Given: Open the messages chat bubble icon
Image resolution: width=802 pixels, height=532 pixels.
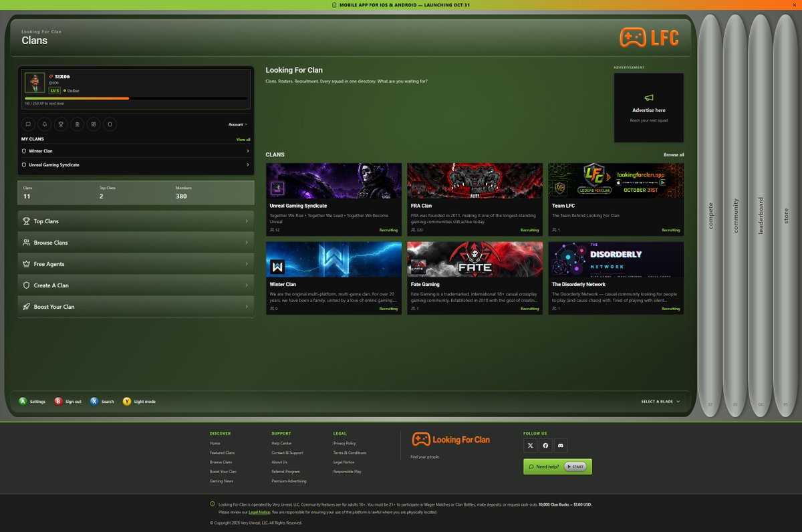Looking at the screenshot, I should [x=28, y=124].
